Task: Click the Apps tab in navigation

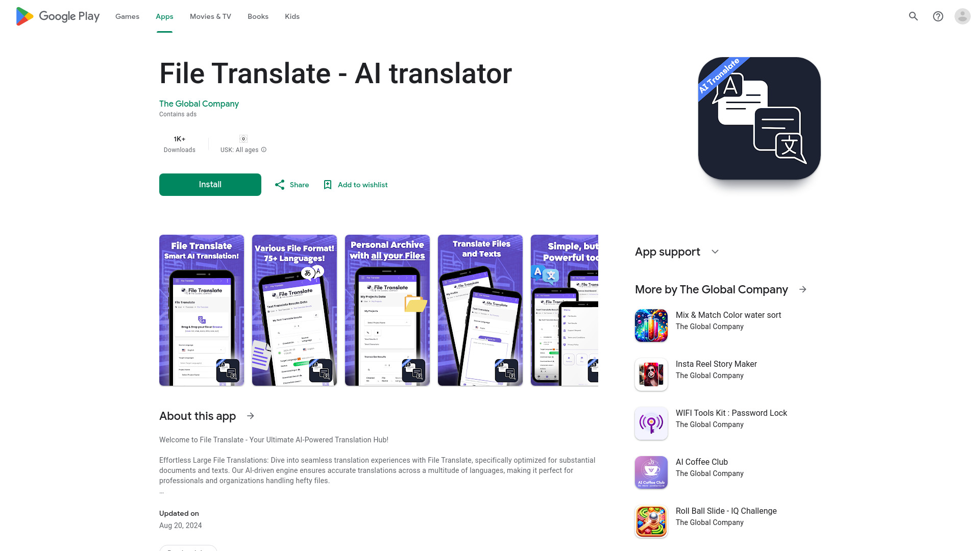Action: [x=164, y=16]
